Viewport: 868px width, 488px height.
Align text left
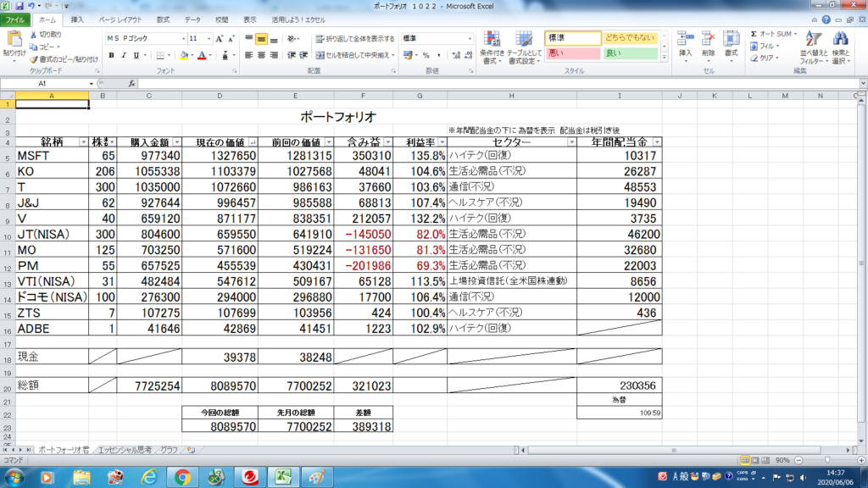click(x=249, y=55)
